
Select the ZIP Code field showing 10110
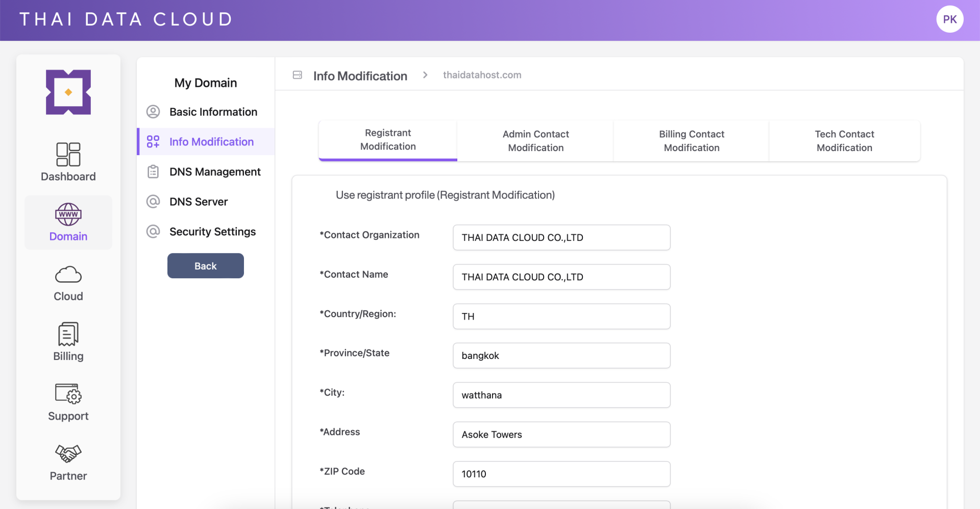coord(561,474)
